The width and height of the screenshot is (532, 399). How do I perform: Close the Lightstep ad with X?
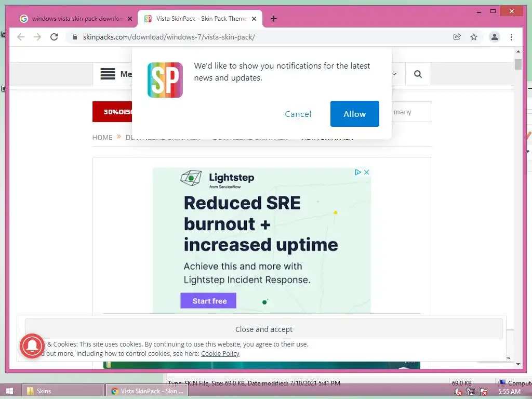(x=366, y=172)
